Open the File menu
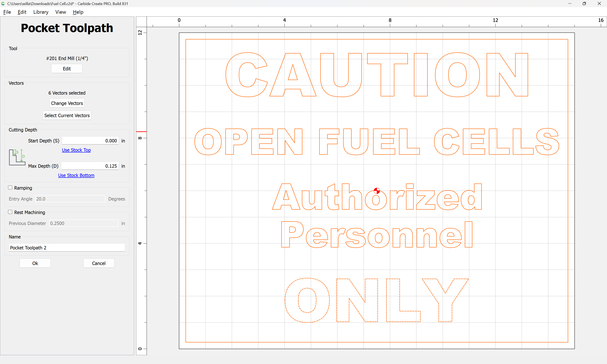This screenshot has width=607, height=364. [7, 12]
